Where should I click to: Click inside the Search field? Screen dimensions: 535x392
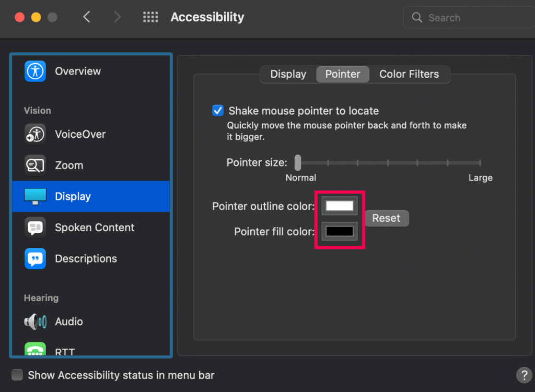click(468, 17)
